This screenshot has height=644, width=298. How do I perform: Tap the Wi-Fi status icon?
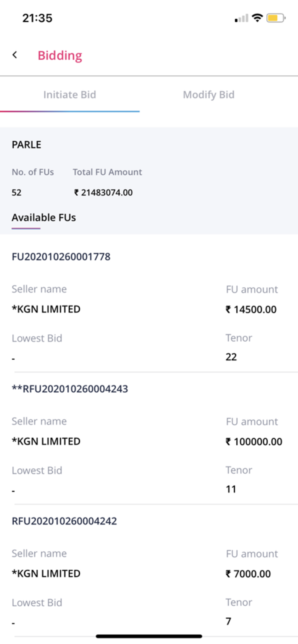coord(257,18)
